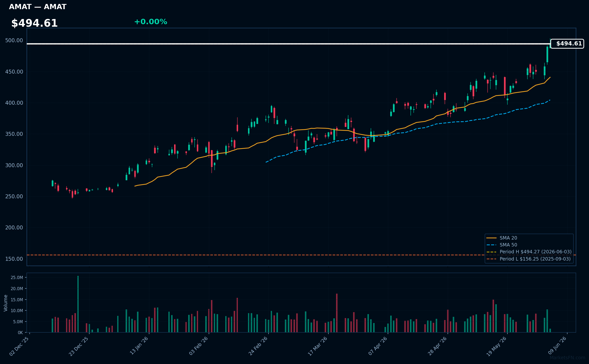Click the 500.00 price axis label
589x364 pixels.
[x=14, y=40]
